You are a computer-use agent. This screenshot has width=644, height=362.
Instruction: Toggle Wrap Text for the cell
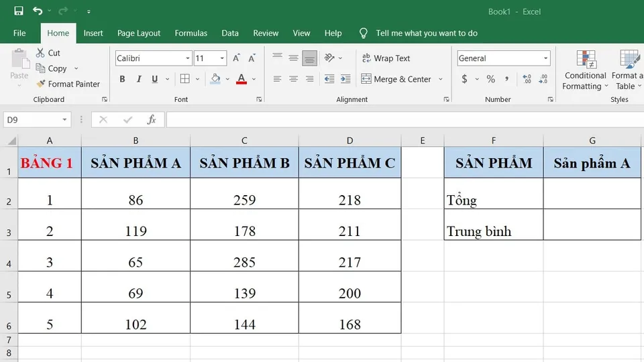tap(386, 58)
